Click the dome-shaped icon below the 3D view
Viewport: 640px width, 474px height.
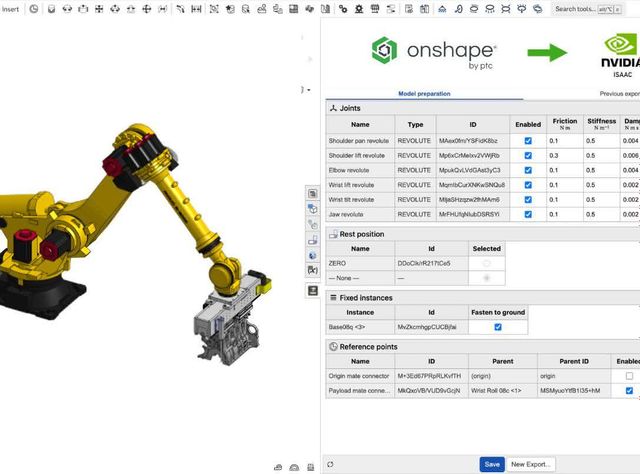(294, 467)
